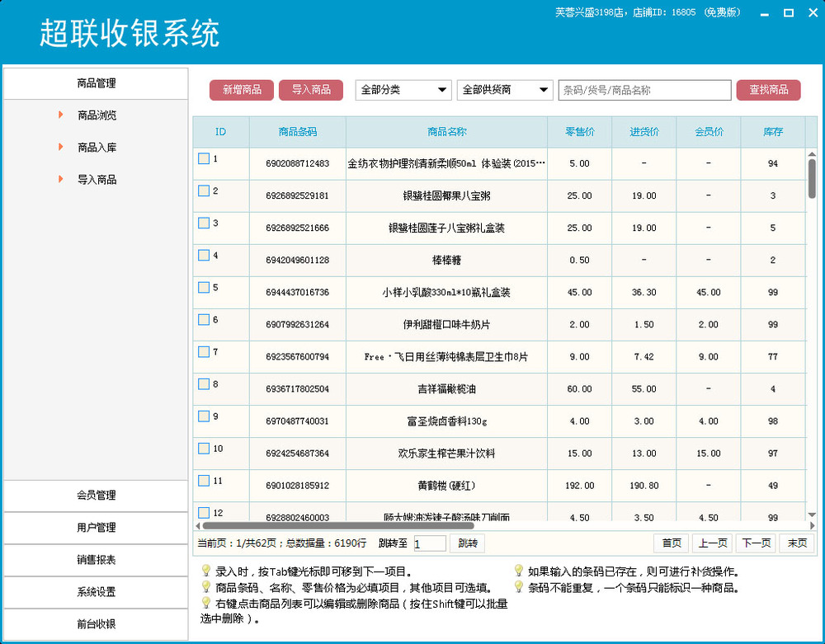Open the 全部分类 category dropdown
Image resolution: width=825 pixels, height=644 pixels.
(403, 90)
